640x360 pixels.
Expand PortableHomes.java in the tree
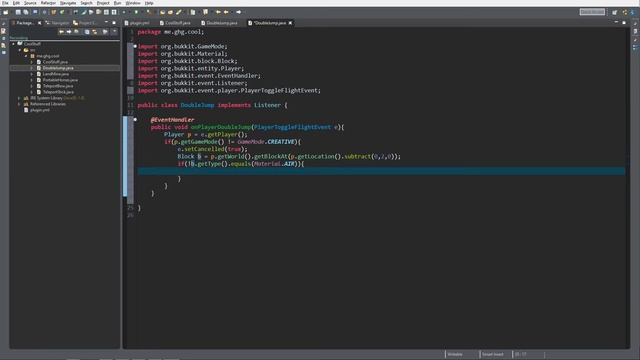[x=31, y=80]
